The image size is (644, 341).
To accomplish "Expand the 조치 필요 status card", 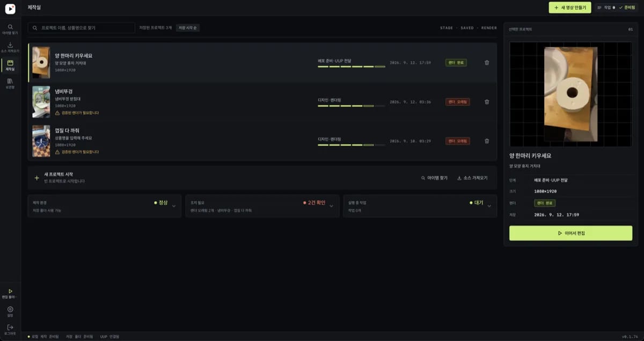I will pyautogui.click(x=262, y=206).
